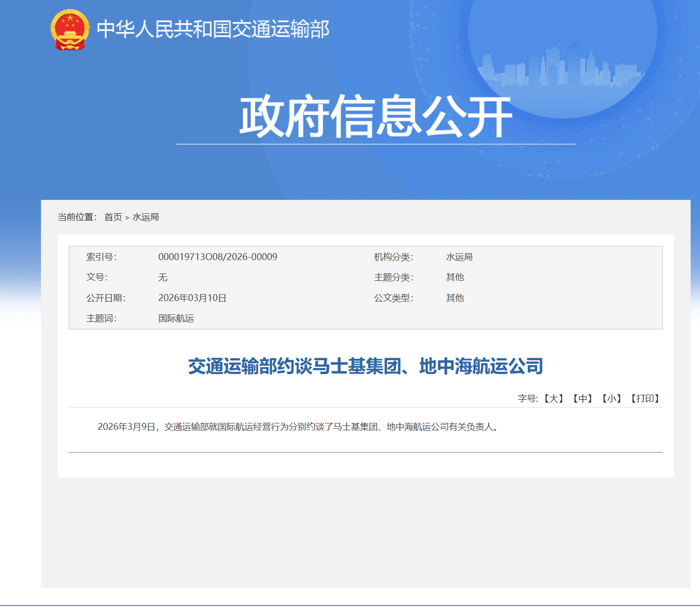
Task: Click 其他 next to 主题分类
Action: pos(455,277)
